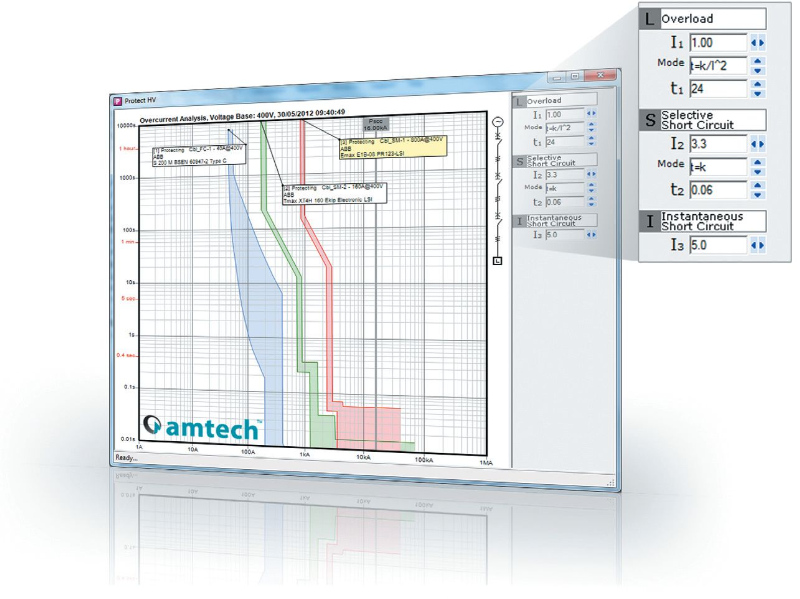Increase I1 with right arrow in enlarged panel
This screenshot has width=800, height=599.
coord(763,43)
